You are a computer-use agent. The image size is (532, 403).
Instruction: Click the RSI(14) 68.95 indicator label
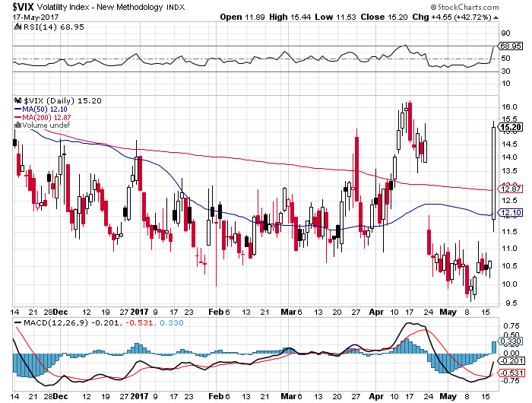click(54, 27)
